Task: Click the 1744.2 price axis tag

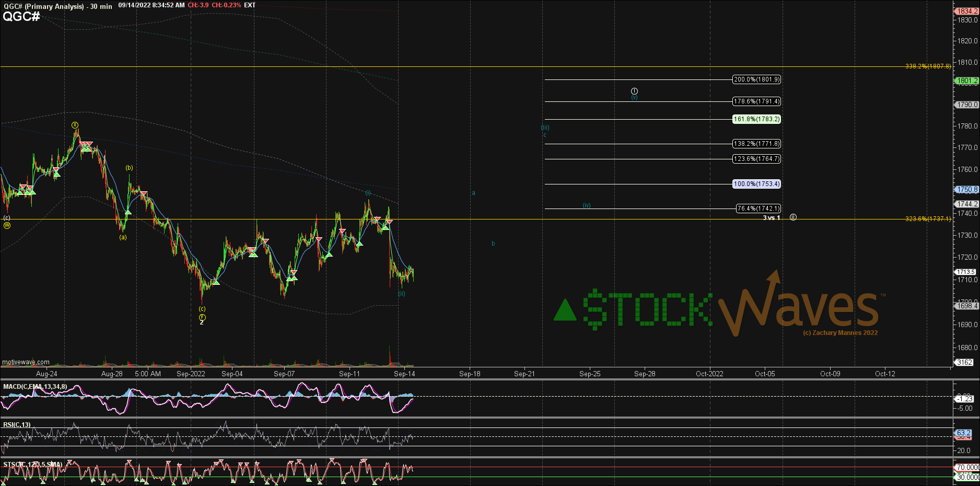Action: (x=966, y=204)
